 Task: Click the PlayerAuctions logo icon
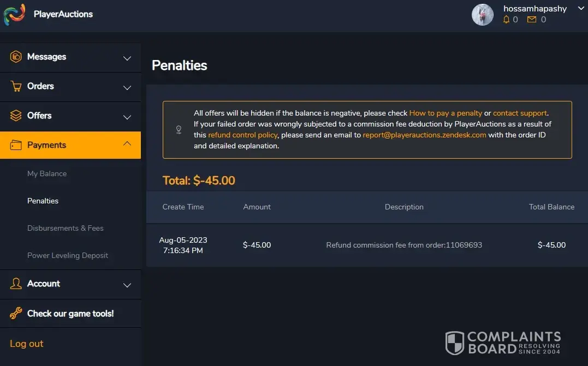pos(14,14)
